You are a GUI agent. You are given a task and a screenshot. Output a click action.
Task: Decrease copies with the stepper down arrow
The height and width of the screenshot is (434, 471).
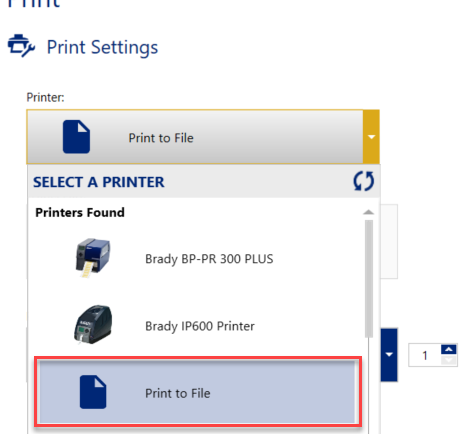[449, 360]
